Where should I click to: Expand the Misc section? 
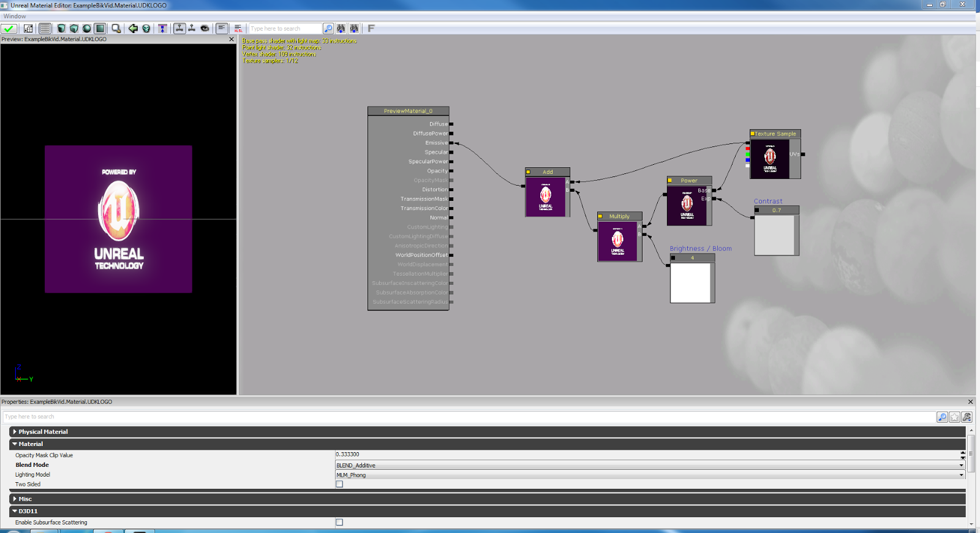(x=15, y=499)
